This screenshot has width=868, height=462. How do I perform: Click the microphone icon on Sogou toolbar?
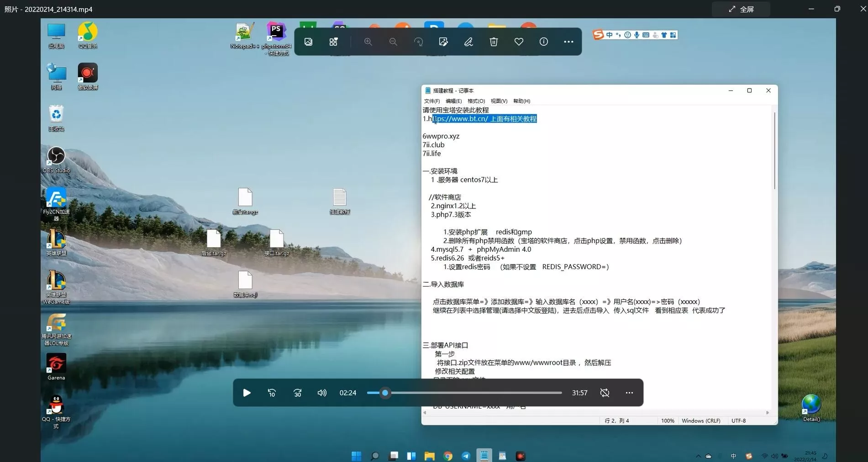point(637,35)
